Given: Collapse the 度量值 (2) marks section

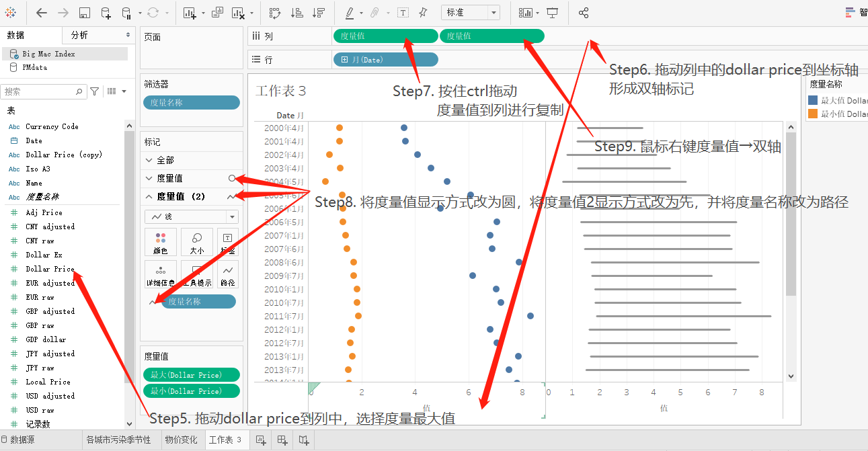Looking at the screenshot, I should [x=149, y=196].
